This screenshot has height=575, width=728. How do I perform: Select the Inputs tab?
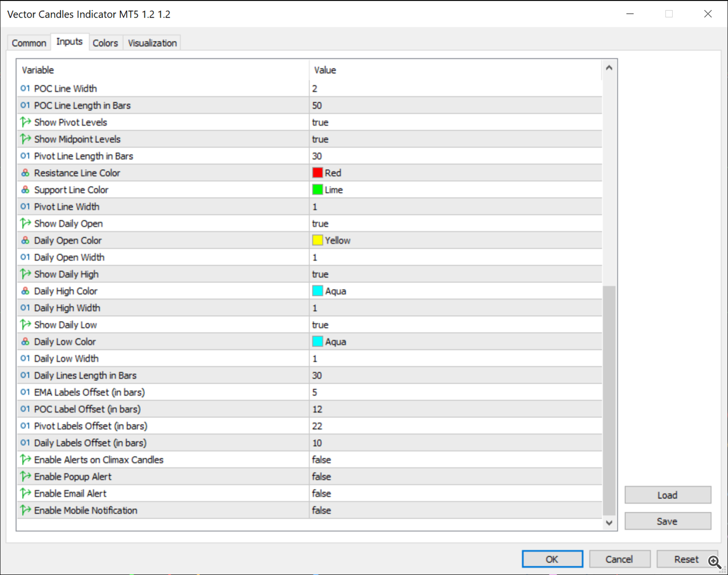pos(69,42)
